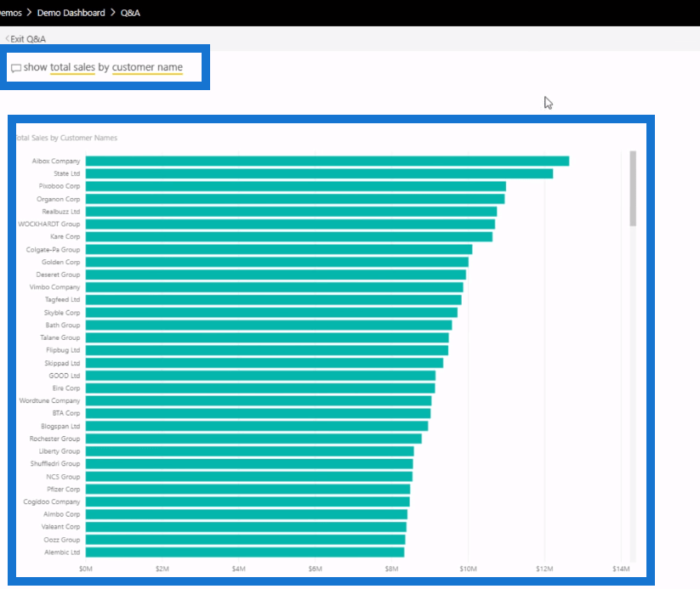Click the back chevron beside Exit Q&A
Image resolution: width=700 pixels, height=589 pixels.
tap(7, 39)
